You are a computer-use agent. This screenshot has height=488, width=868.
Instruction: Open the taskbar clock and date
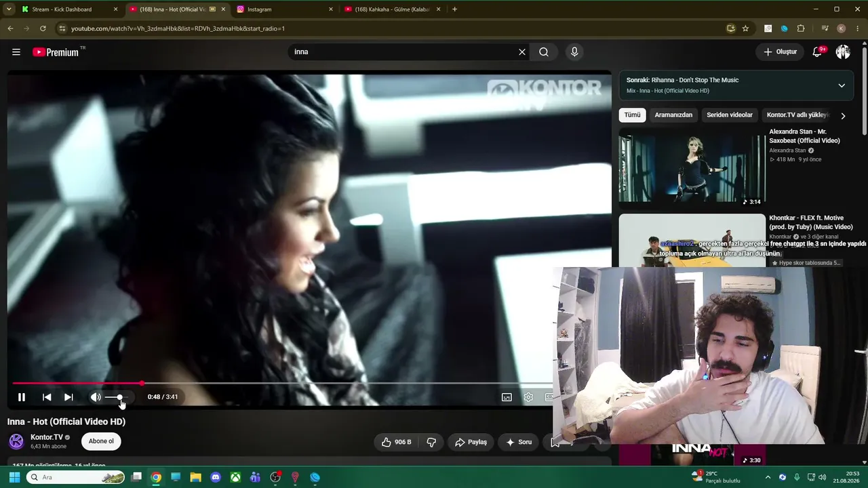(x=847, y=477)
